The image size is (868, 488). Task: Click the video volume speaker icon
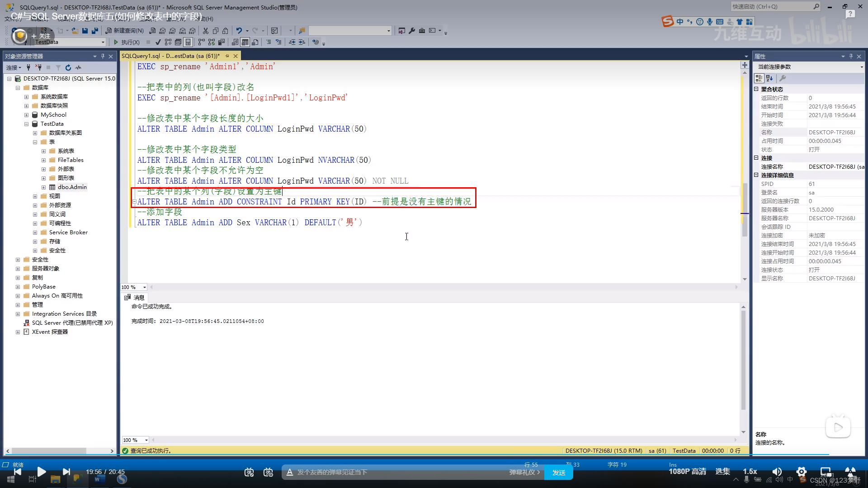777,472
